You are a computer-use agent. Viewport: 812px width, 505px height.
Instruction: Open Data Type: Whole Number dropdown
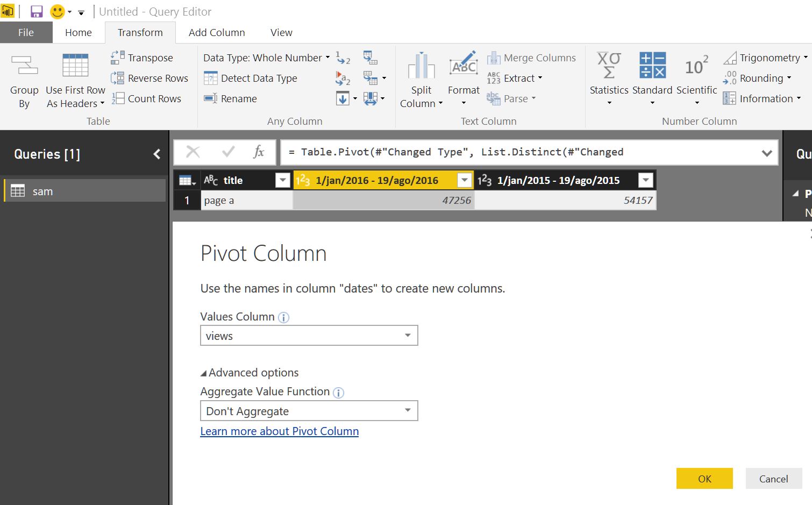click(266, 58)
